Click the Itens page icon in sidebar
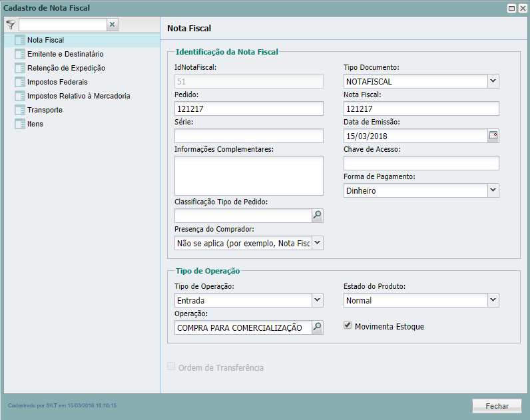Screen dimensions: 530x420 tap(19, 124)
